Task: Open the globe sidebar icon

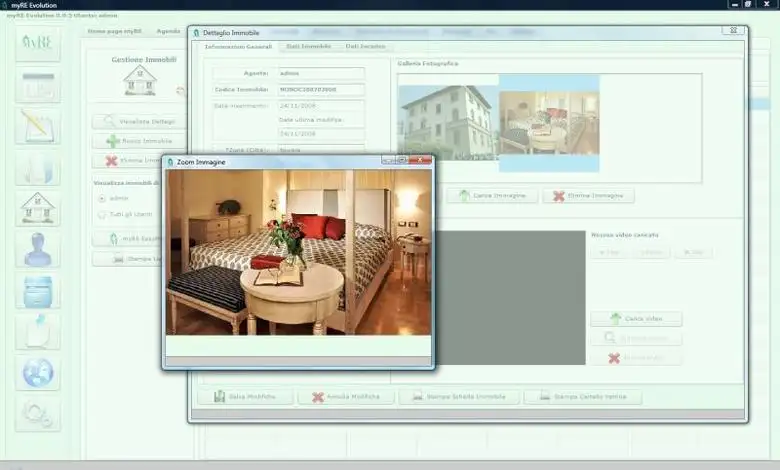Action: pyautogui.click(x=38, y=372)
